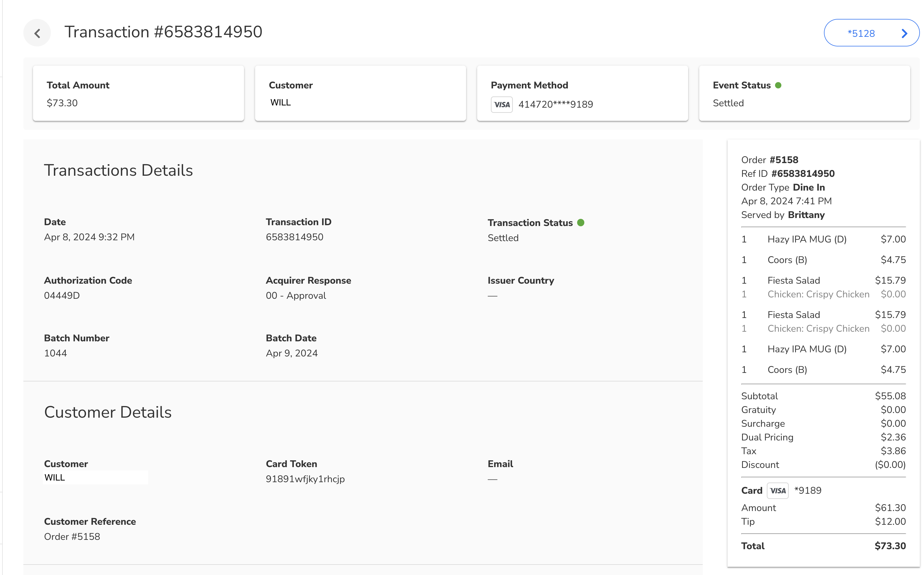The height and width of the screenshot is (575, 924).
Task: Click the Authorization Code 04449D
Action: [62, 295]
